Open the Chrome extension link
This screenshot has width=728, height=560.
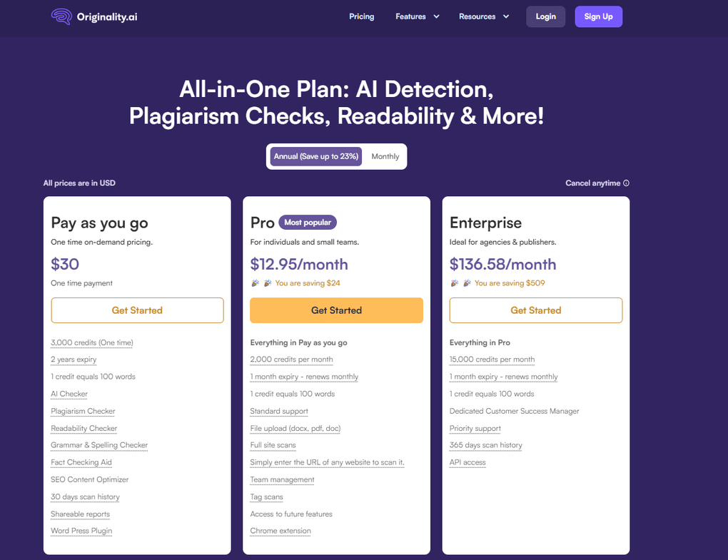coord(280,531)
